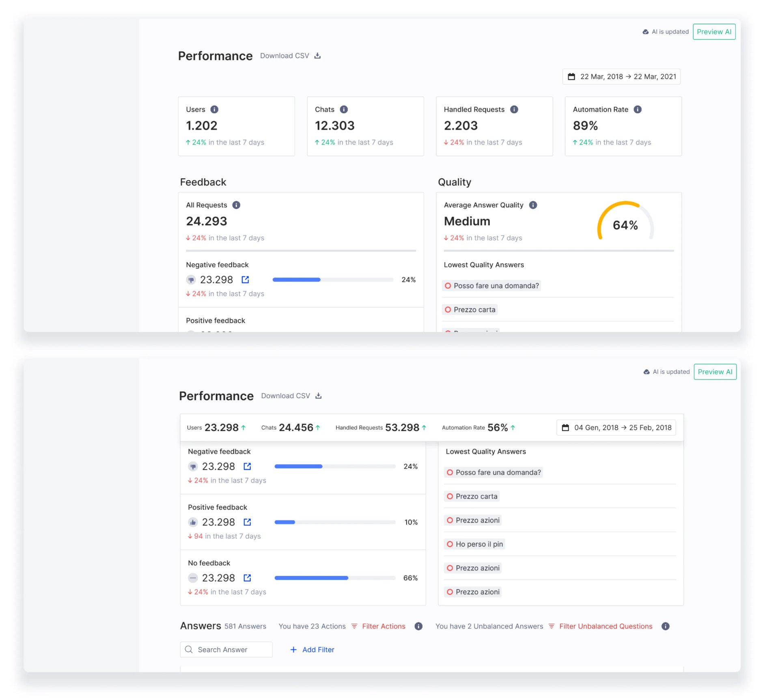Open Automation Rate card info icon
The height and width of the screenshot is (700, 763).
[x=638, y=110]
